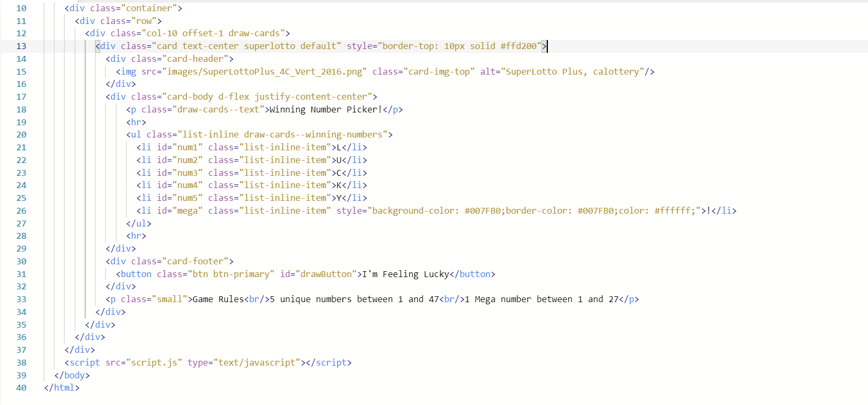
Task: Click the "5 unique numbers between 1 and 47" text
Action: point(354,299)
